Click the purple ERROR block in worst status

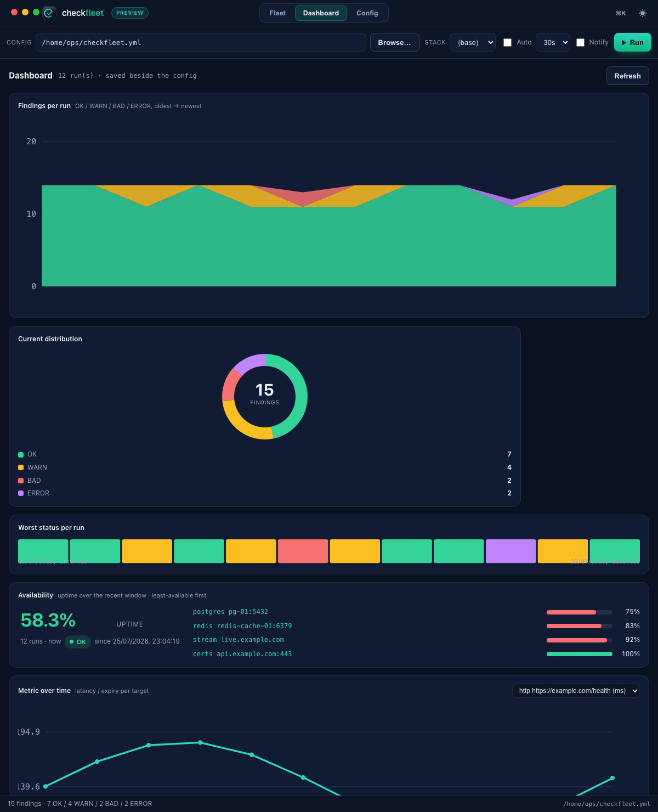(x=510, y=551)
